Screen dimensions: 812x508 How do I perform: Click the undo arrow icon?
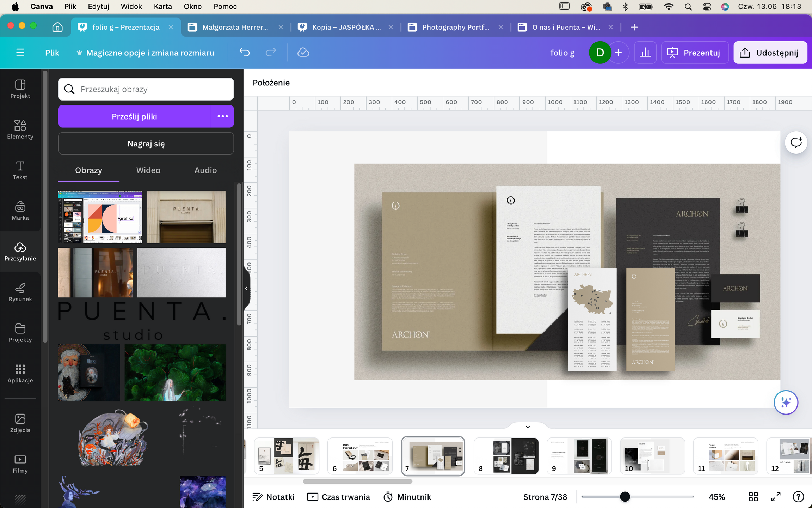click(x=245, y=53)
